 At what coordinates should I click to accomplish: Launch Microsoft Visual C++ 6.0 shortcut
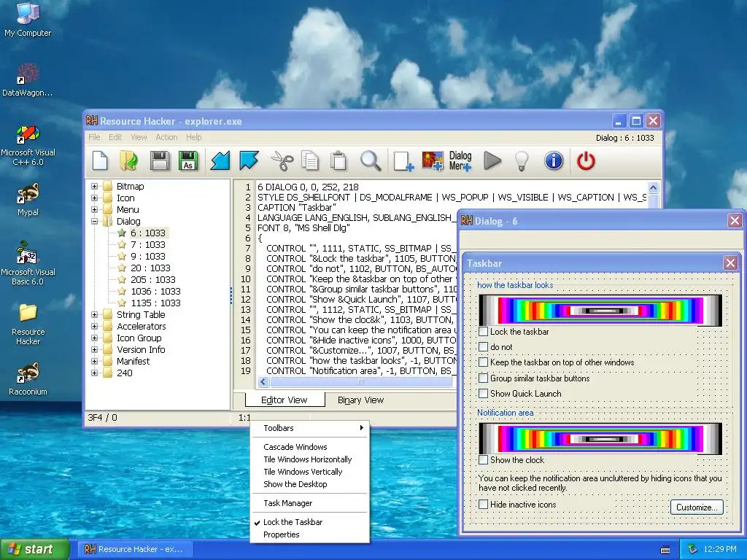click(28, 146)
